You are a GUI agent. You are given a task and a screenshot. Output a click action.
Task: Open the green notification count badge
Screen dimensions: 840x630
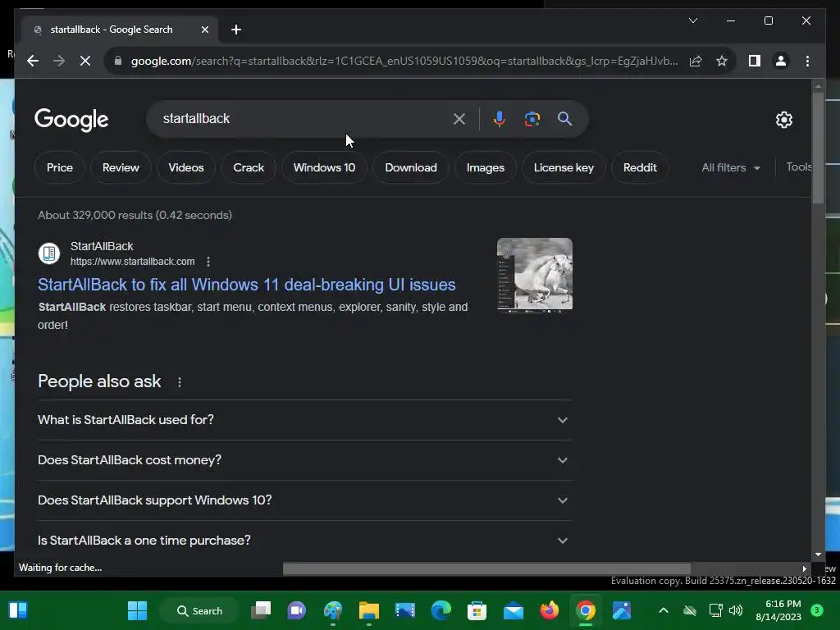click(x=817, y=610)
